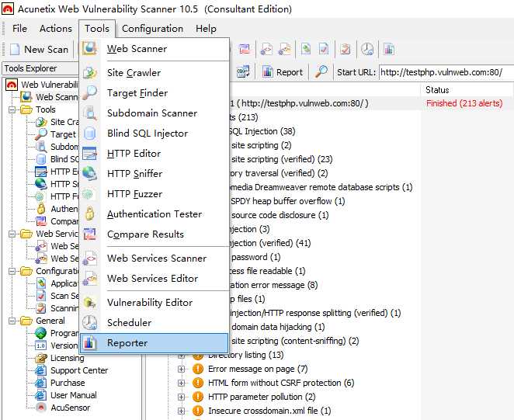Choose Blind SQL Injector from the Tools menu
514x420 pixels.
click(154, 134)
